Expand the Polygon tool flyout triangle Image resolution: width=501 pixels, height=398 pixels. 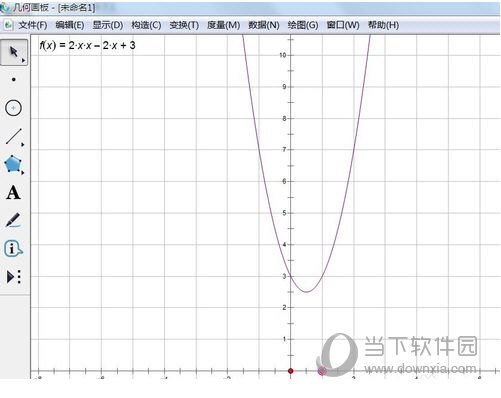click(x=23, y=173)
